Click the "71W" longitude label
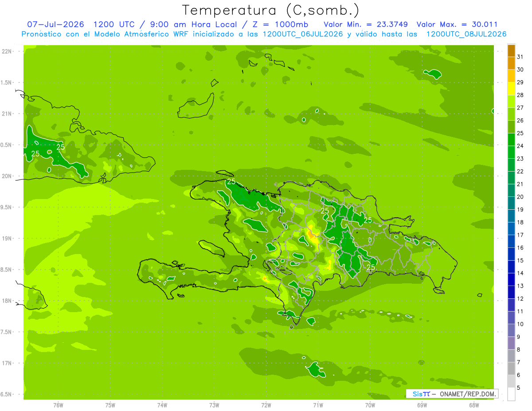The image size is (532, 411). (318, 405)
